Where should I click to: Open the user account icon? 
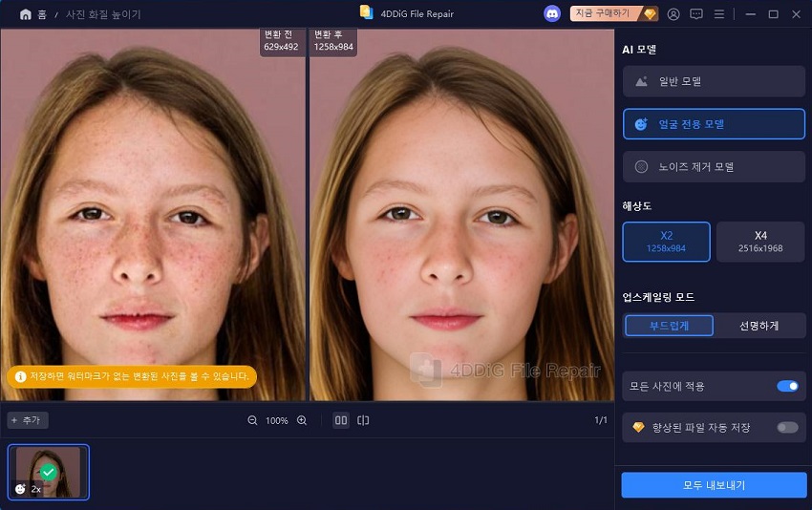tap(673, 14)
